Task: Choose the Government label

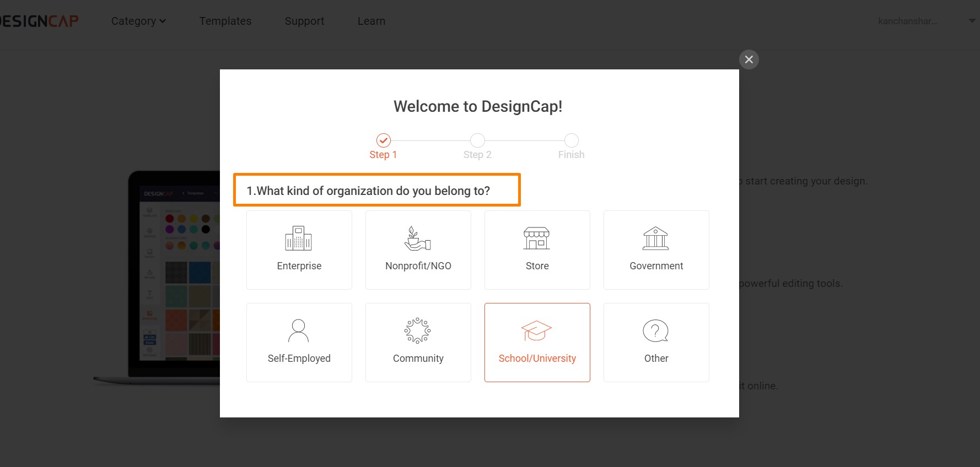Action: pyautogui.click(x=656, y=266)
